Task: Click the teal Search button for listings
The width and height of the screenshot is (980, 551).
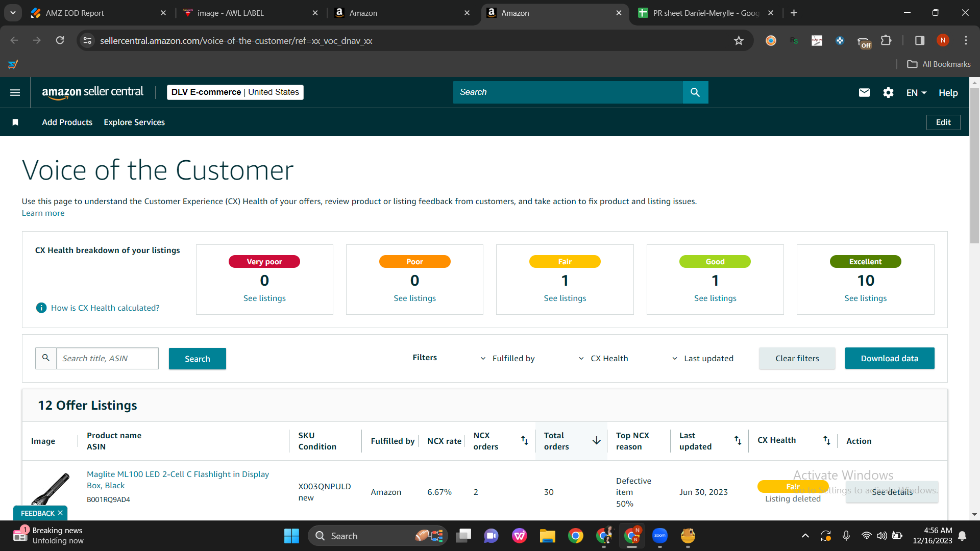Action: (x=197, y=358)
